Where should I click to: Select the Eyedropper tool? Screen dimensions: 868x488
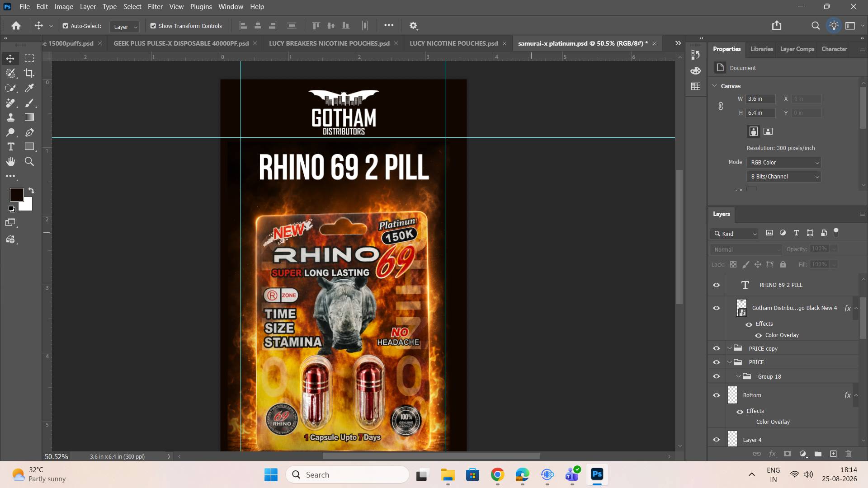pos(29,88)
